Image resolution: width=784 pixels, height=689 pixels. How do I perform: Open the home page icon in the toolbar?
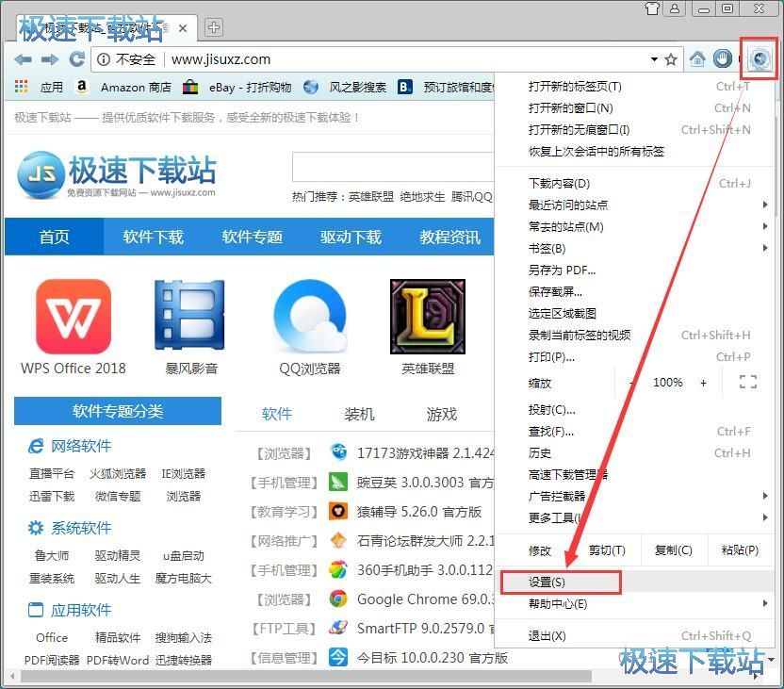[x=697, y=59]
